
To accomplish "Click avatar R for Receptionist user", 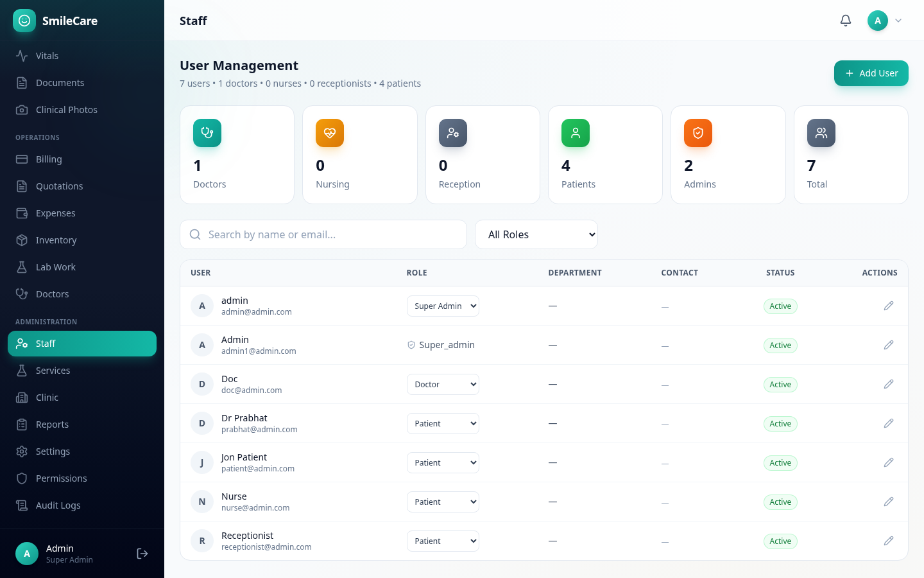I will [202, 541].
